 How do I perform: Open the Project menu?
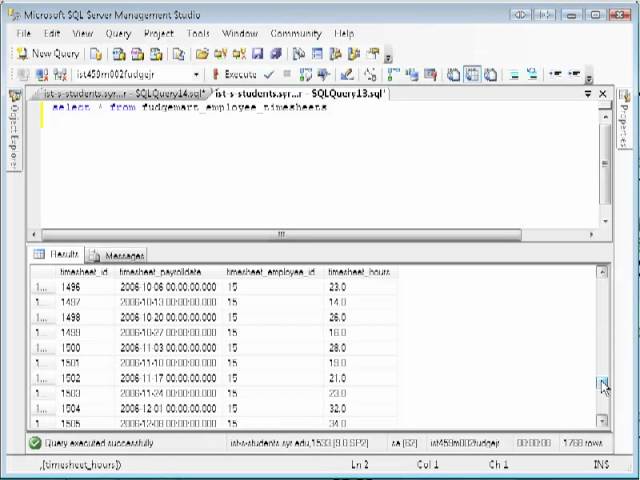[159, 33]
